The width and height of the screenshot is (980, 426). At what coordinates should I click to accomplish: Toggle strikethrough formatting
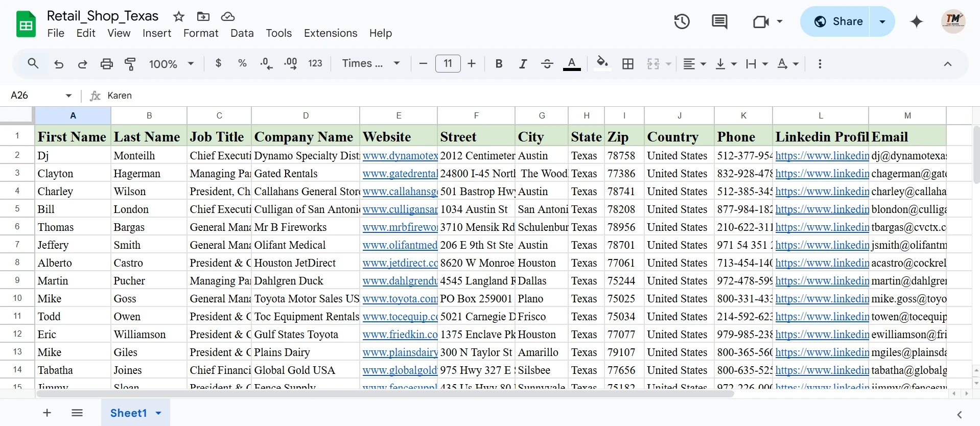pos(547,64)
